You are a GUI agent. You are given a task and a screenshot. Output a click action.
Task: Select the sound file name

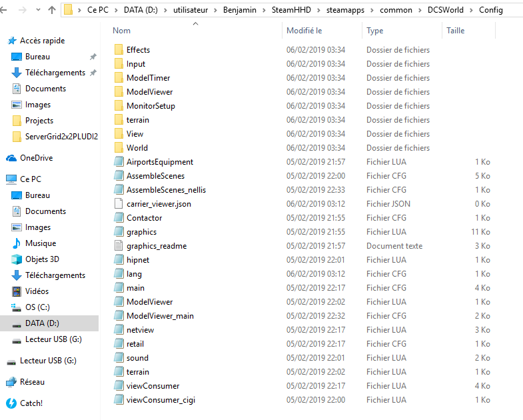point(137,358)
